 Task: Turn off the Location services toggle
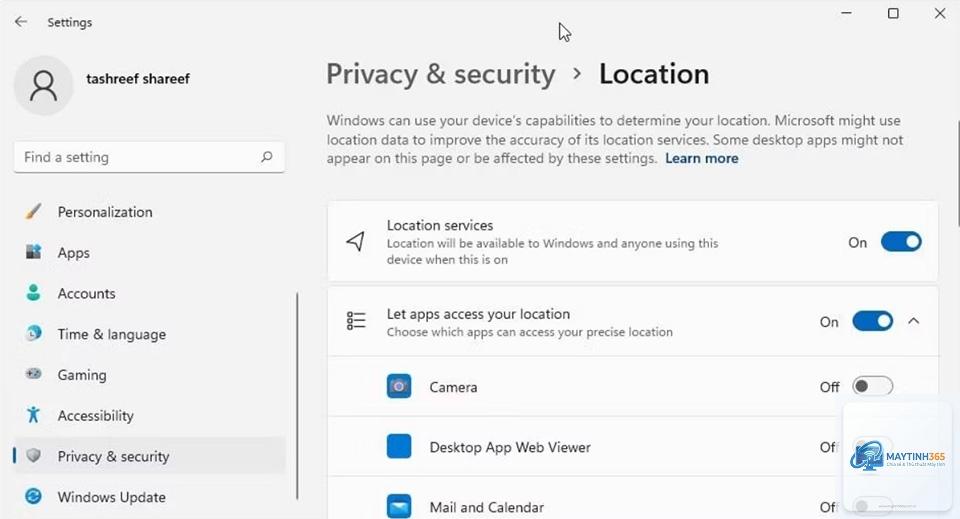(x=901, y=242)
